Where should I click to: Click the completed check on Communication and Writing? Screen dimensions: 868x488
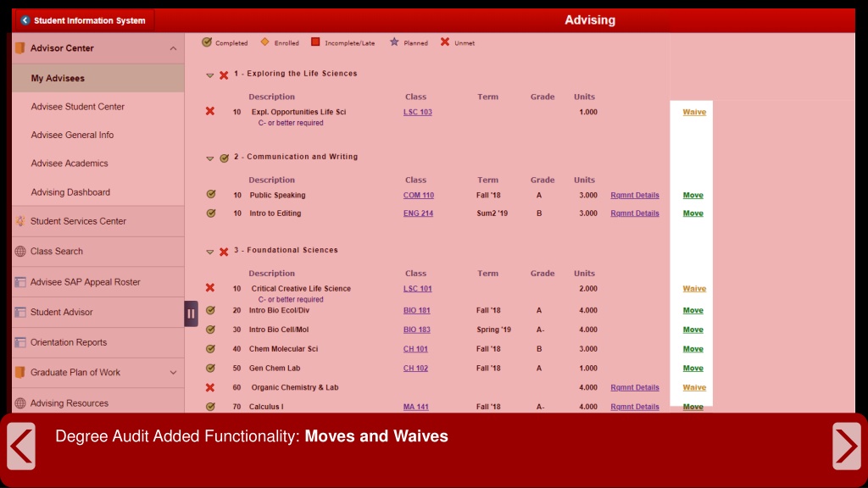[224, 158]
